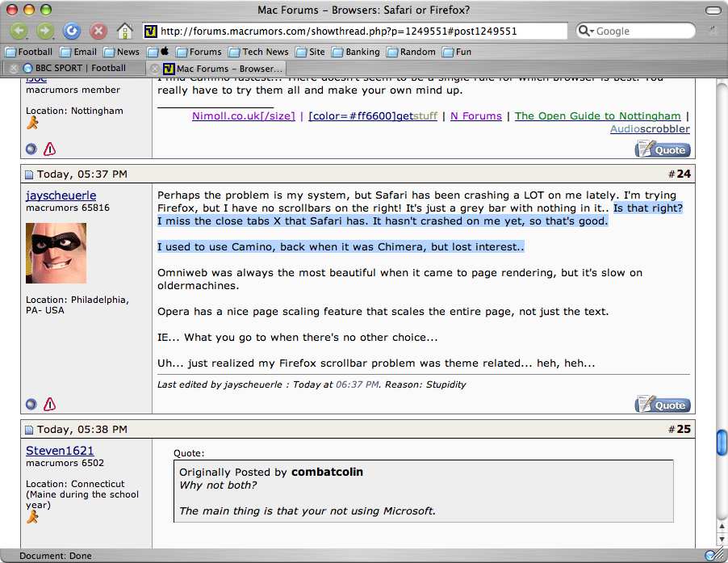728x563 pixels.
Task: Click the post icon beside Today, 05:37 PM
Action: coord(29,174)
